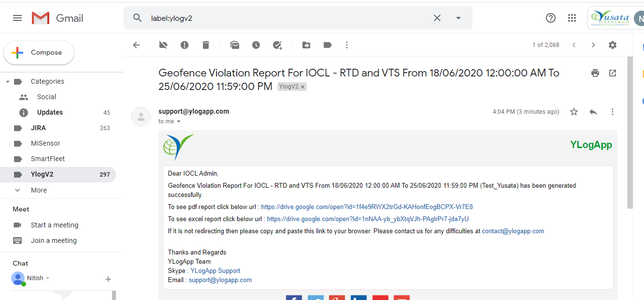This screenshot has height=300, width=644.
Task: Open the Help support icon
Action: [x=551, y=18]
